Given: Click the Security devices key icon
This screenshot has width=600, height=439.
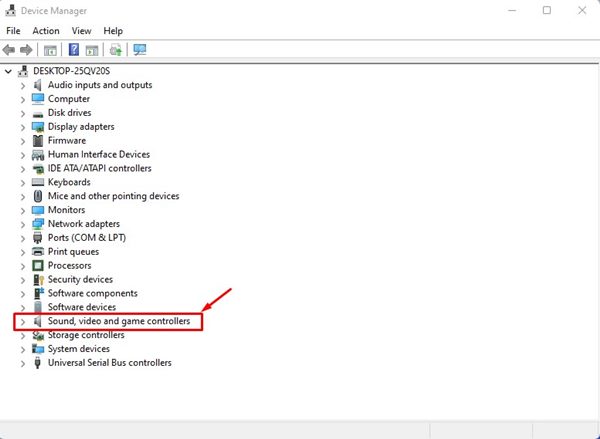Looking at the screenshot, I should (39, 279).
